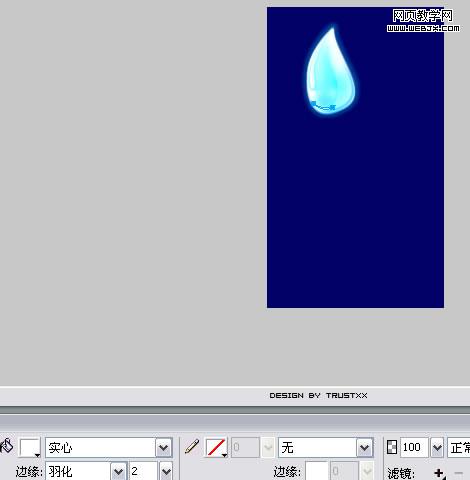Remove a filter with the minus icon

coord(459,473)
